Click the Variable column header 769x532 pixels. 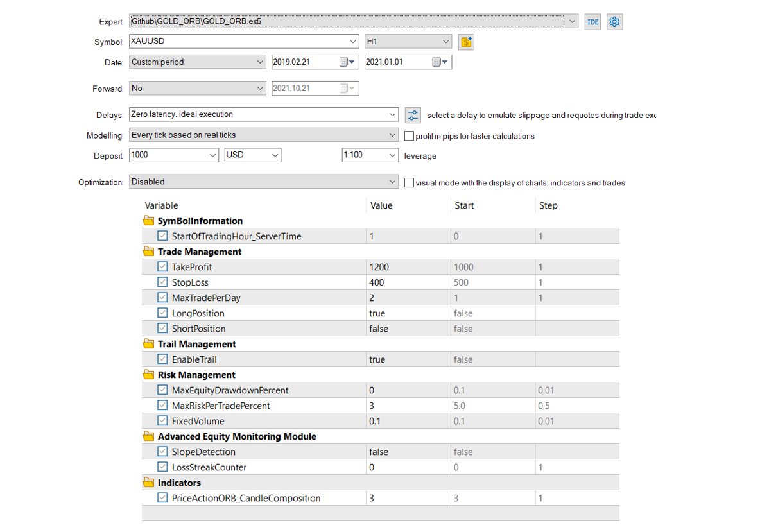[162, 205]
